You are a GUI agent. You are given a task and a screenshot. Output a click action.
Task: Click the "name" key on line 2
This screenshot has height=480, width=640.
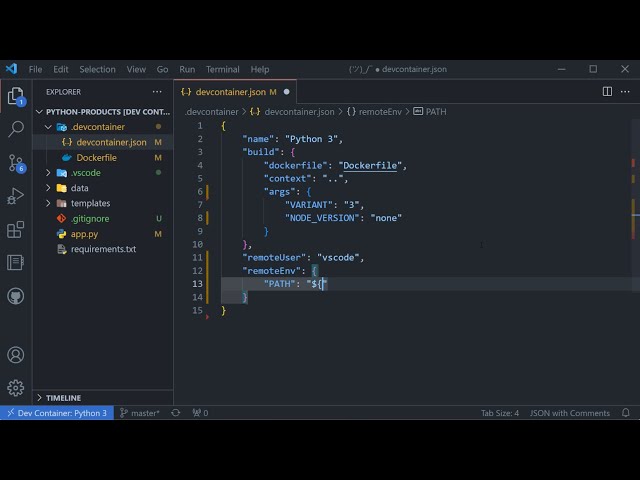[x=258, y=139]
